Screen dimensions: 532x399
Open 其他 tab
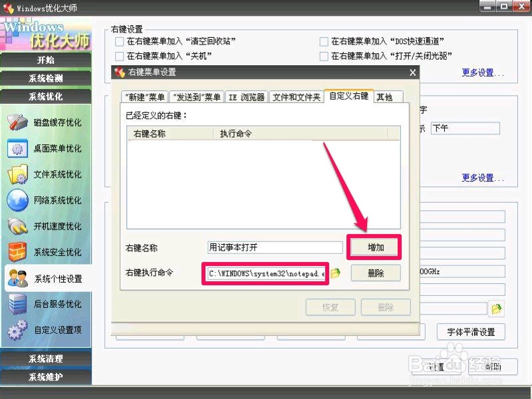[388, 97]
